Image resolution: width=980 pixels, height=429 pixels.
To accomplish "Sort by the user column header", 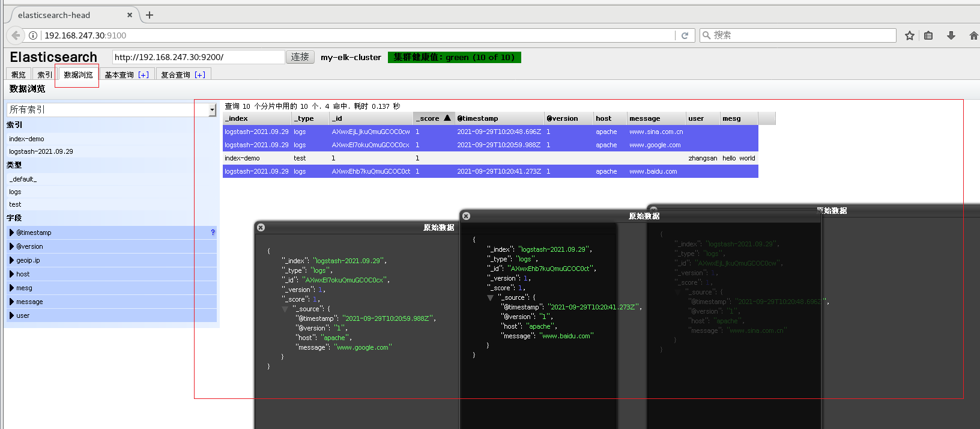I will [x=703, y=118].
